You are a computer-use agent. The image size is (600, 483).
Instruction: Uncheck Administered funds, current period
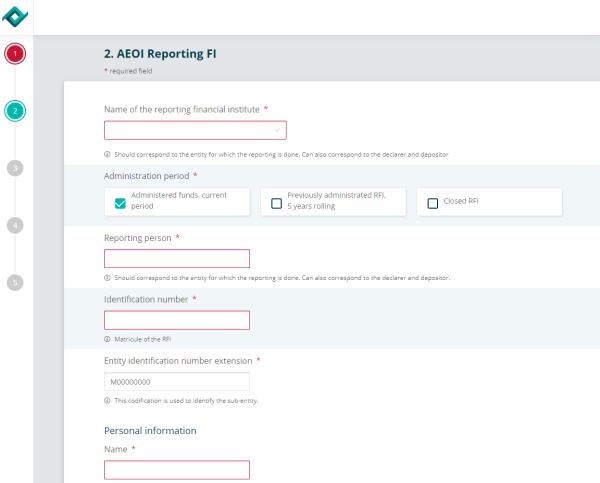coord(121,203)
